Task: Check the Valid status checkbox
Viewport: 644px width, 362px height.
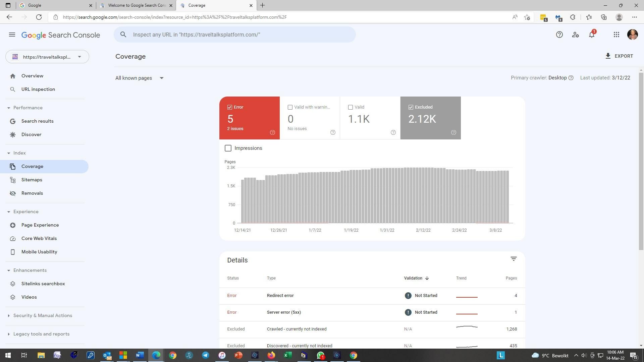Action: click(351, 107)
